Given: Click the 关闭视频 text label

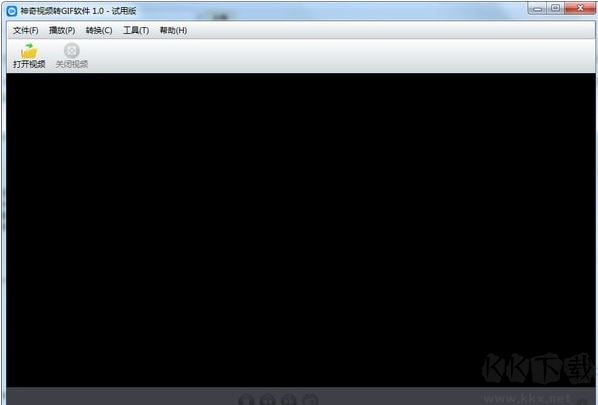Looking at the screenshot, I should tap(72, 64).
